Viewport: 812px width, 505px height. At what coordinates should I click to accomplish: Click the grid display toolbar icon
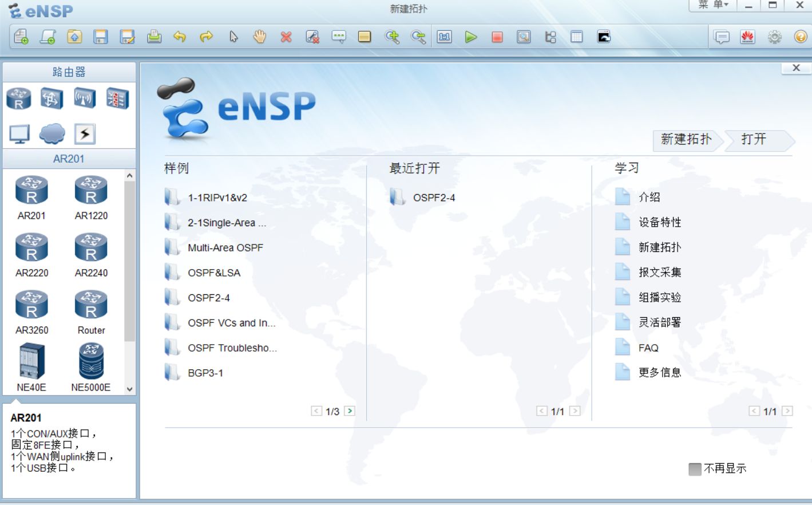(577, 37)
